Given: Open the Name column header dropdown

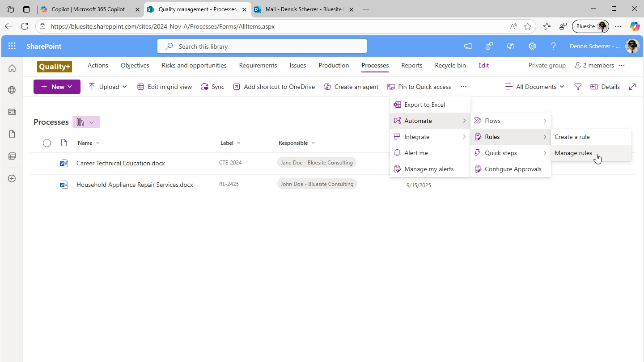Looking at the screenshot, I should point(89,143).
